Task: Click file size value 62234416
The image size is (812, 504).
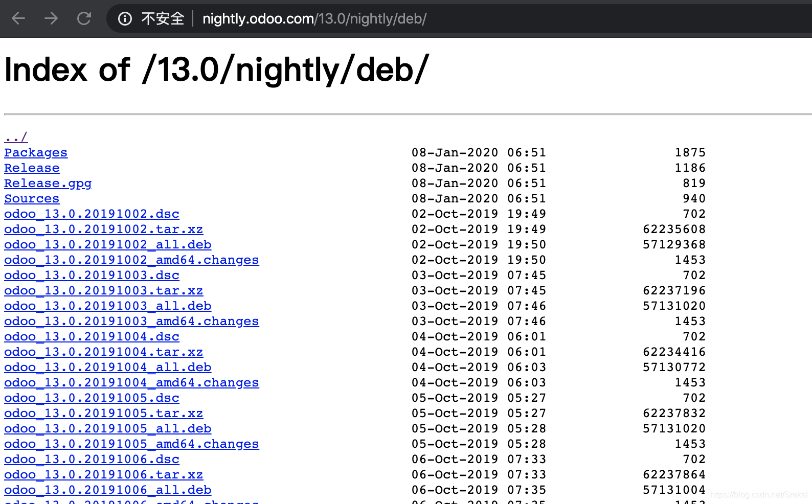Action: (674, 352)
